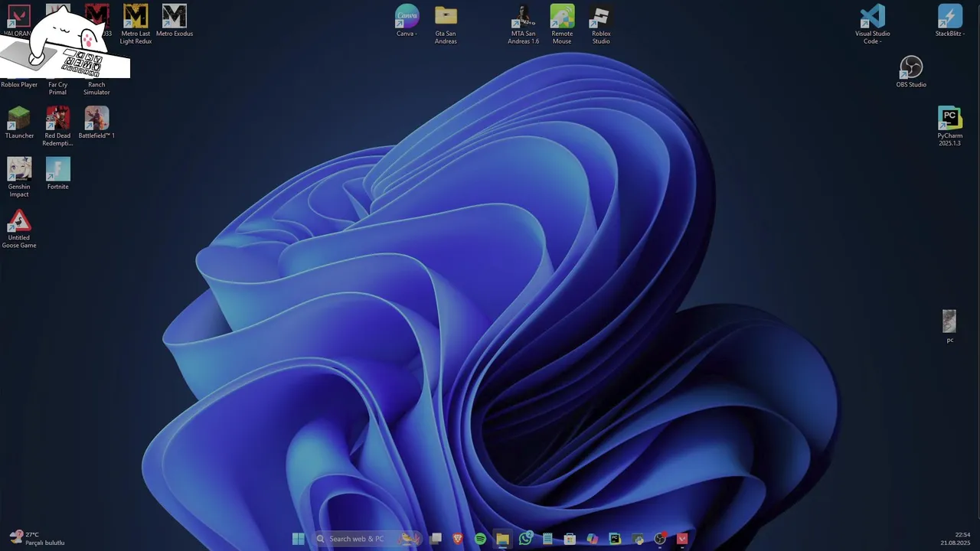The width and height of the screenshot is (980, 551).
Task: Open the Windows Start menu
Action: [298, 539]
